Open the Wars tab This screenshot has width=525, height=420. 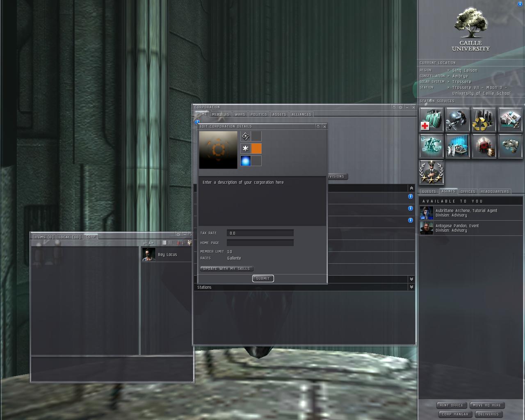240,114
